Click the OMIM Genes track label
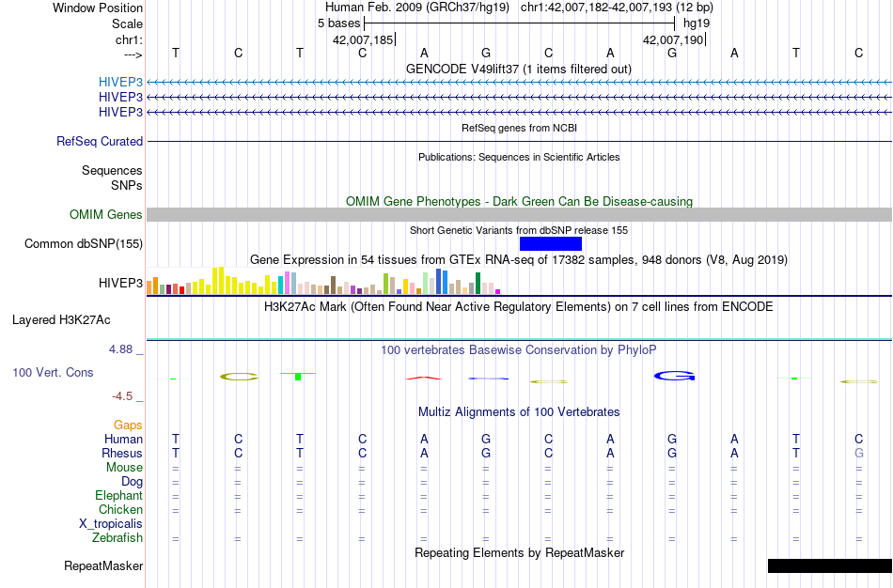The height and width of the screenshot is (588, 893). click(106, 214)
